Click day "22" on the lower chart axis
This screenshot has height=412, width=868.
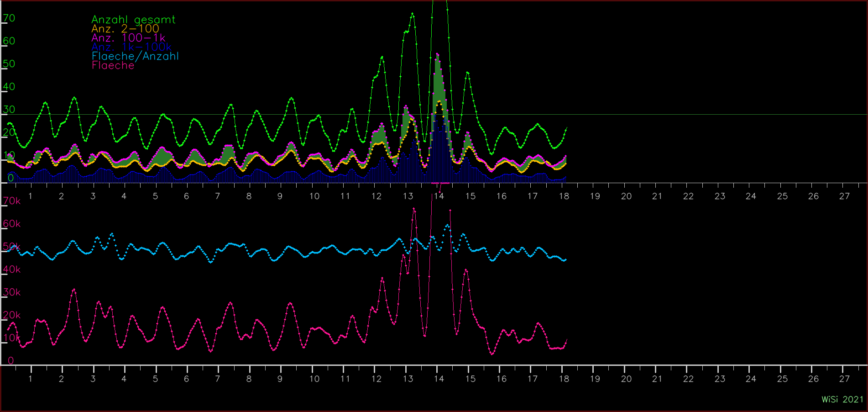(x=689, y=379)
